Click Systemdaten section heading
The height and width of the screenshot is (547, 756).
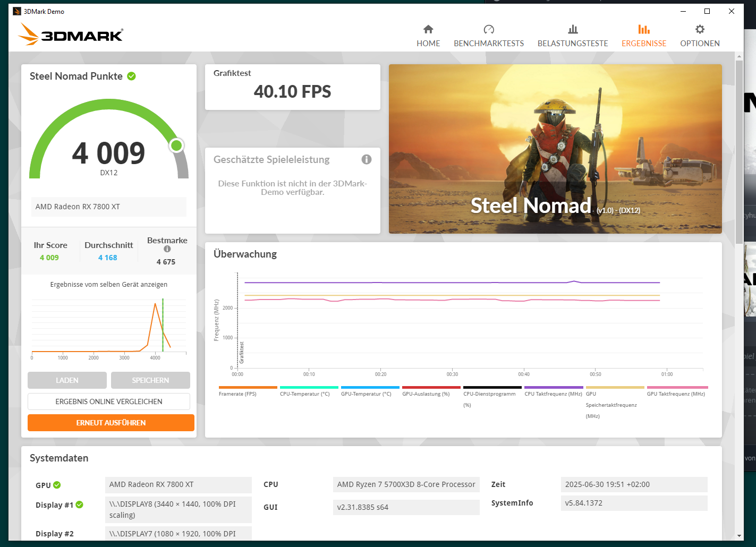point(59,458)
